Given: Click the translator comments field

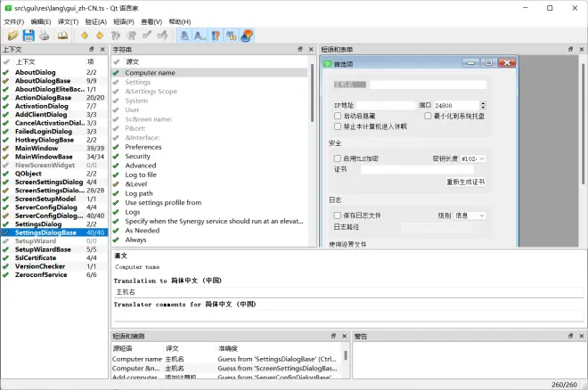Looking at the screenshot, I should pyautogui.click(x=348, y=315).
